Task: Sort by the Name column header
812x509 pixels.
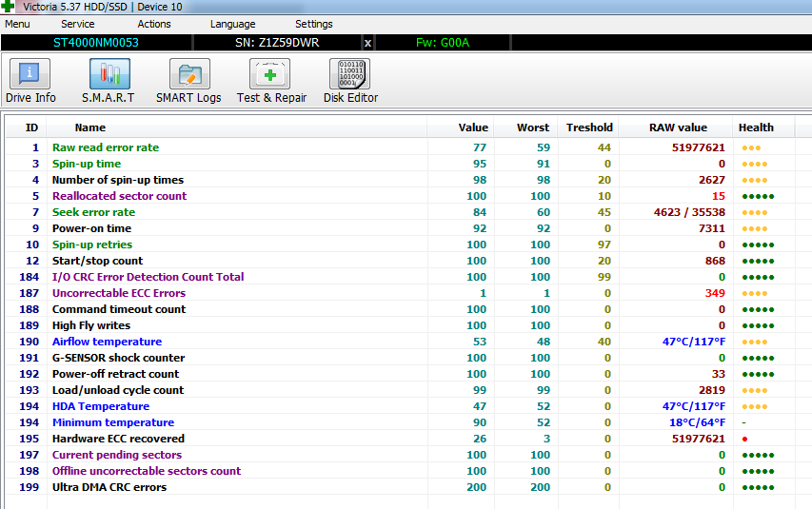Action: point(90,127)
